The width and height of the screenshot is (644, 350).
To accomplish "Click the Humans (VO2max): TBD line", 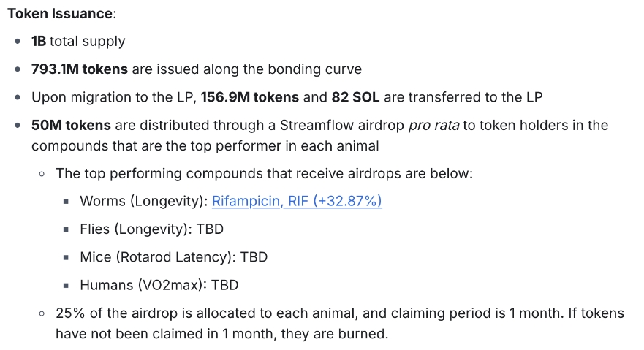I will [x=159, y=285].
